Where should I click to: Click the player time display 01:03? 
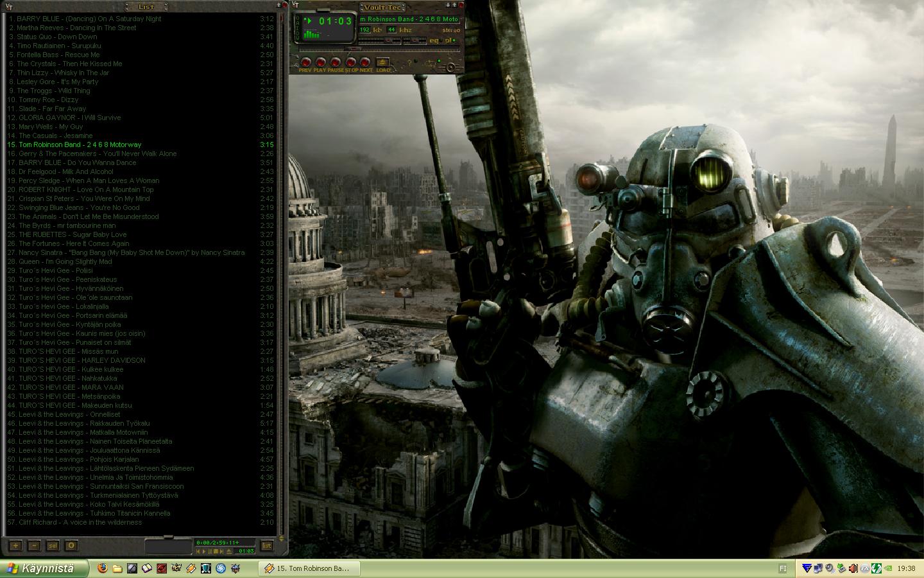(x=336, y=21)
